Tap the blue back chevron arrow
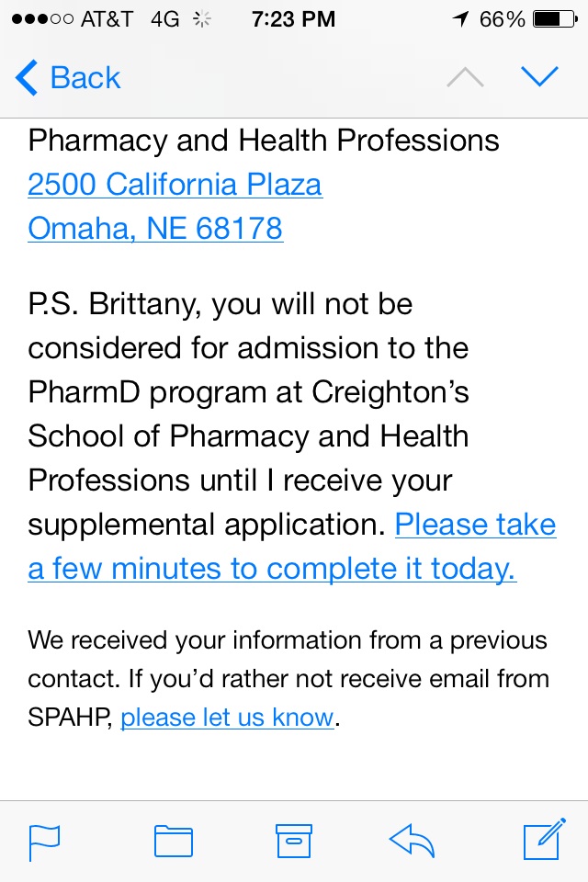588x882 pixels. (26, 77)
